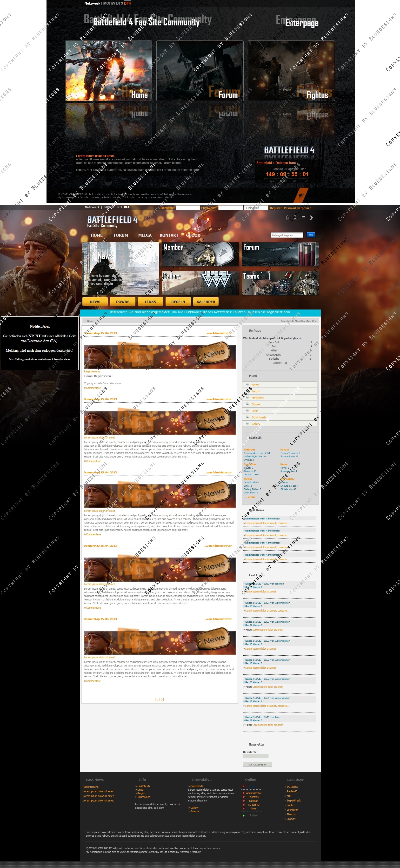Click the red user icon beside Norman

244,801
